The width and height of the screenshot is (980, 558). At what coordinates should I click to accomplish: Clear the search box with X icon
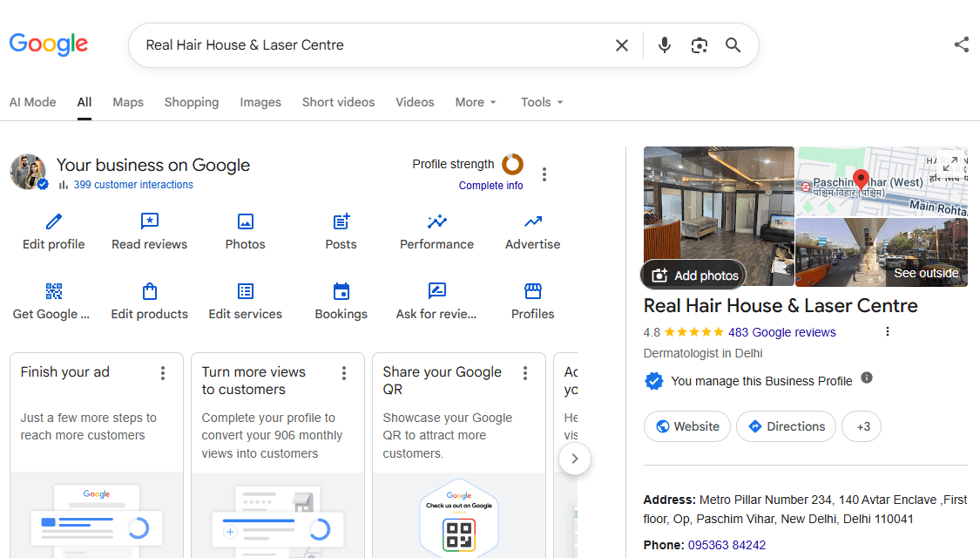[x=621, y=45]
